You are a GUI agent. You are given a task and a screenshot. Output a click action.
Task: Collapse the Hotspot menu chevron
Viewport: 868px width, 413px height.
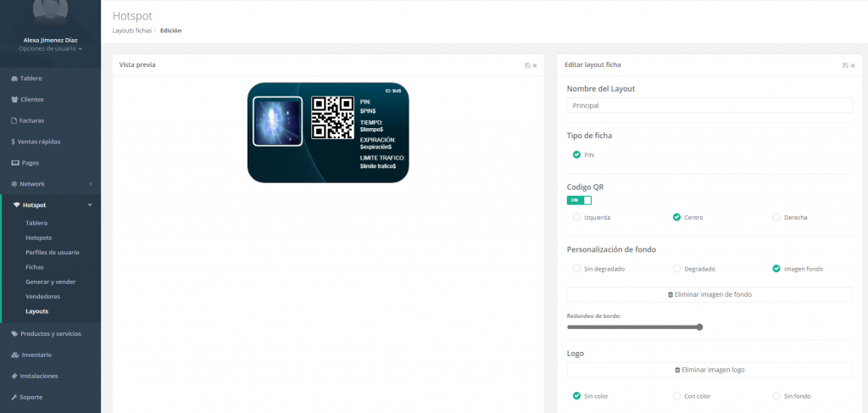coord(90,205)
